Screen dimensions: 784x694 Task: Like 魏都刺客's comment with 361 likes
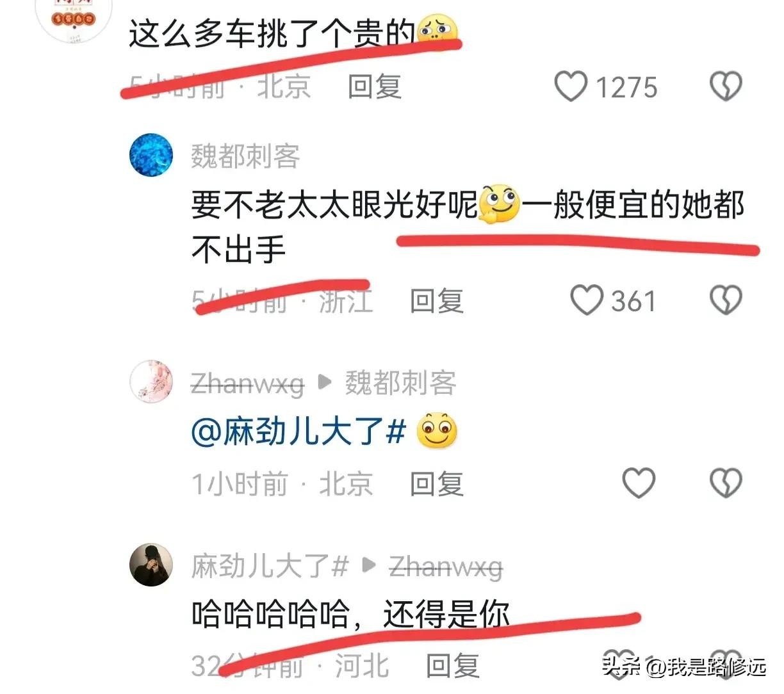tap(586, 300)
